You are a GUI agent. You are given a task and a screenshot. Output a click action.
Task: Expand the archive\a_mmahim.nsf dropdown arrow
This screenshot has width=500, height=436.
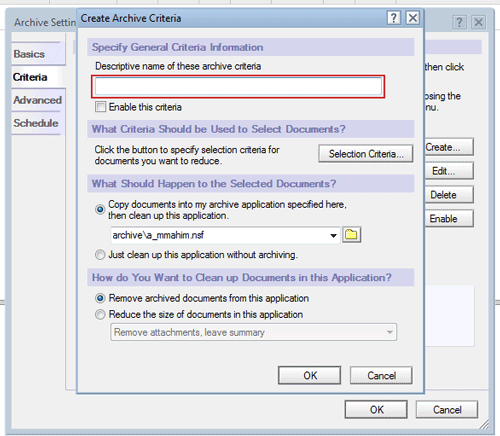pos(333,235)
